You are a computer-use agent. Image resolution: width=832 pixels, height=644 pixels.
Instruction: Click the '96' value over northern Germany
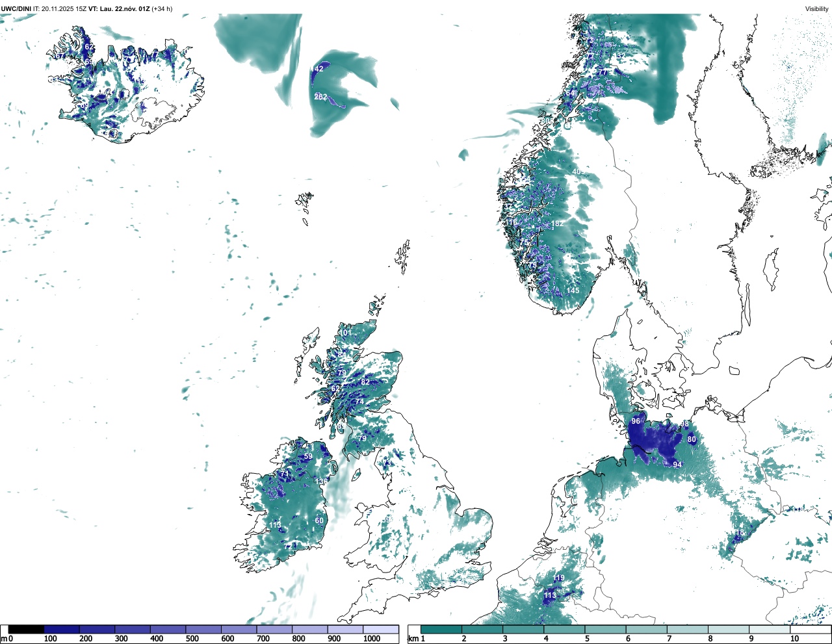tap(636, 421)
